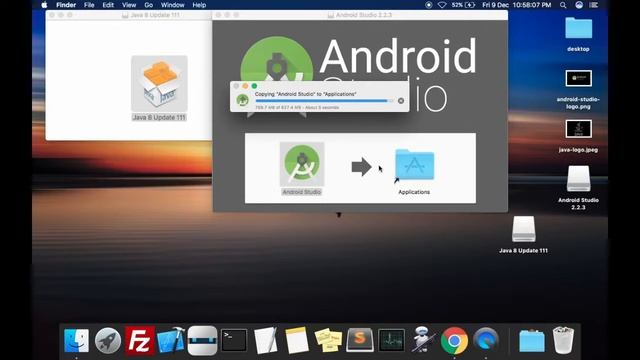This screenshot has height=360, width=640.
Task: Open Google Chrome from the dock
Action: (x=454, y=340)
